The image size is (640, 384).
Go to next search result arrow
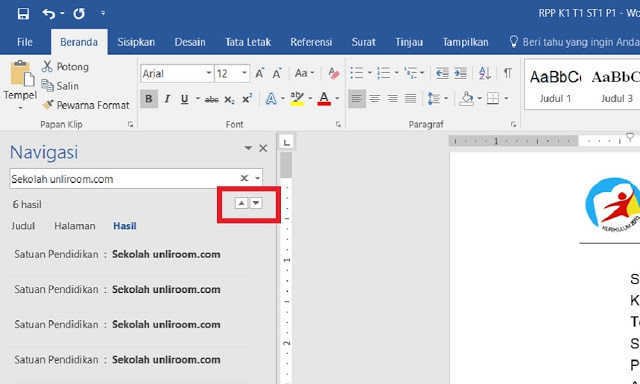(256, 203)
